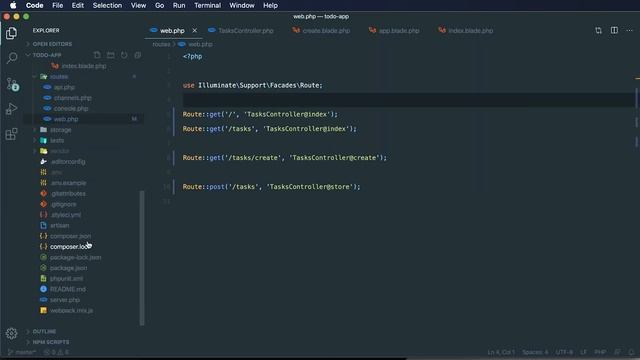This screenshot has width=640, height=360.
Task: Open the Extensions view
Action: click(x=11, y=134)
